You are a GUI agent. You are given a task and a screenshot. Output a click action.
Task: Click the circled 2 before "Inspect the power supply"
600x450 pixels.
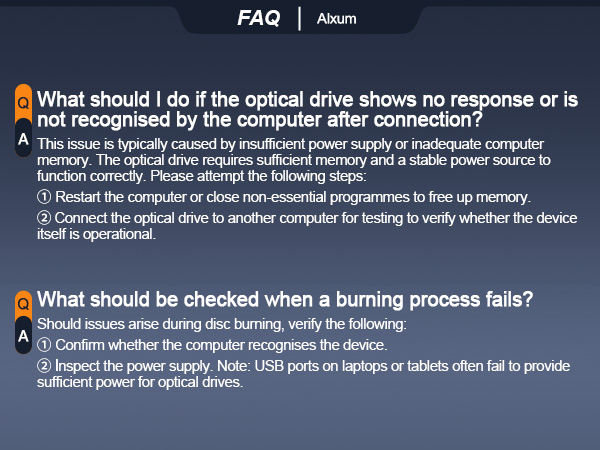coord(44,366)
